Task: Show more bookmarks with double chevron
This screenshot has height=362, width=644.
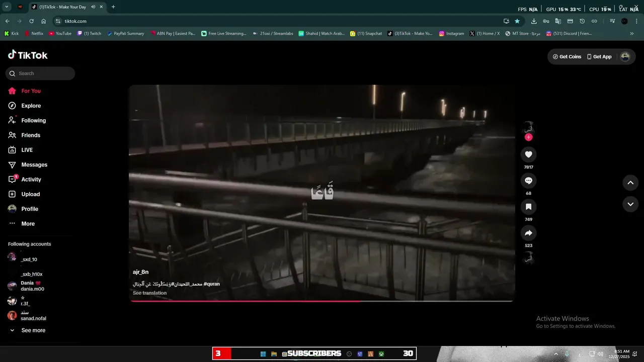Action: coord(632,34)
